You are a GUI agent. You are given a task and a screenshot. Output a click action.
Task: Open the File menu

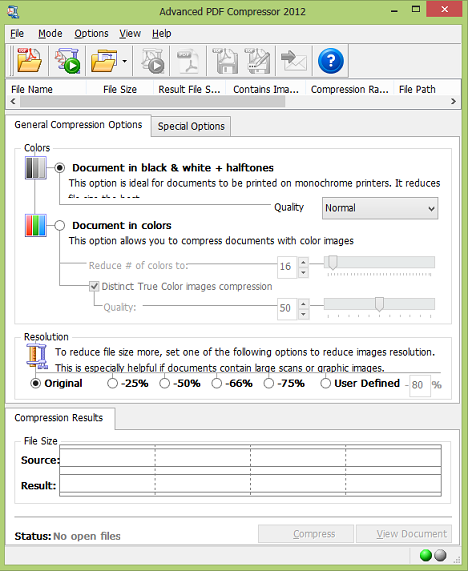[17, 34]
